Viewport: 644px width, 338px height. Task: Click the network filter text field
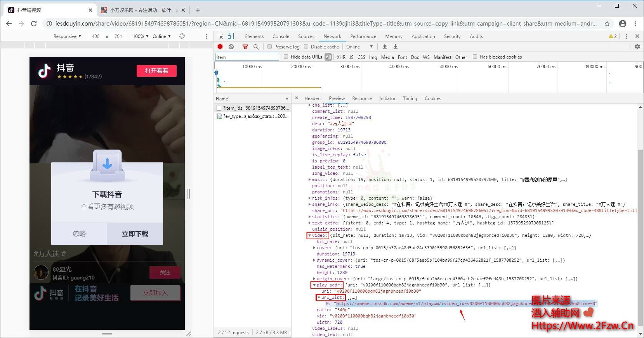coord(247,57)
